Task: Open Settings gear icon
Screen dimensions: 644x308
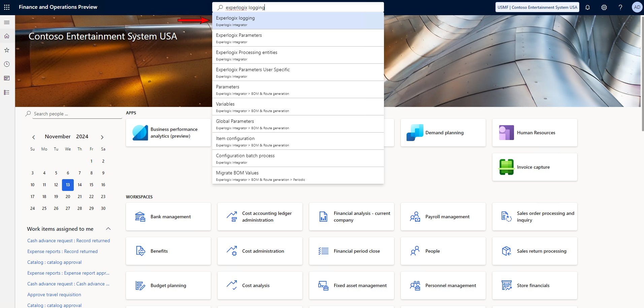Action: pos(604,7)
